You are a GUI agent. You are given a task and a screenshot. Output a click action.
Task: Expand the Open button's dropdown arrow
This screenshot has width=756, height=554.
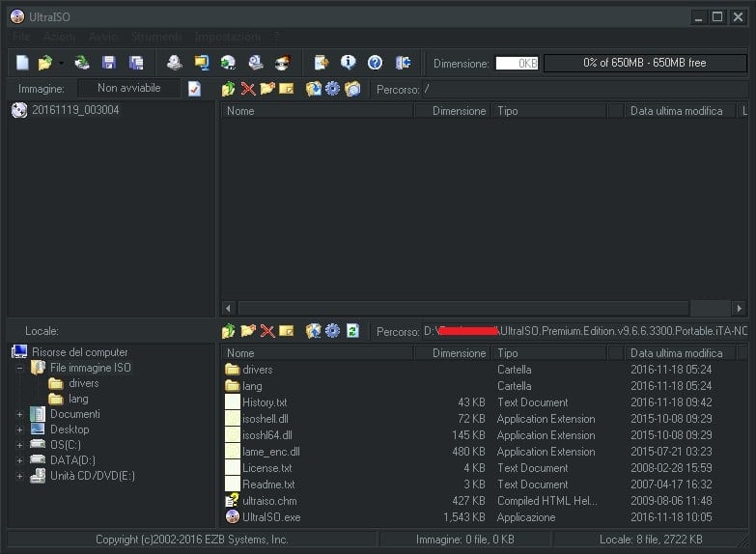(x=61, y=63)
